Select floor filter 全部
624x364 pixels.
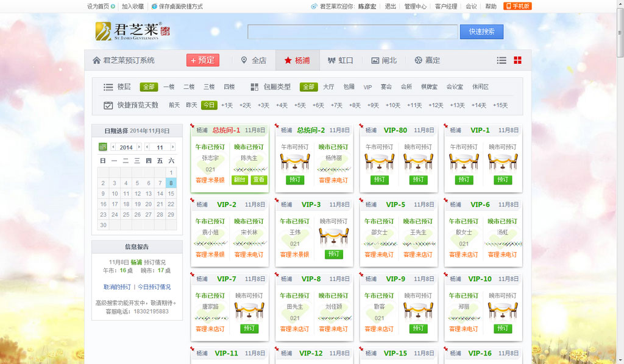tap(149, 86)
